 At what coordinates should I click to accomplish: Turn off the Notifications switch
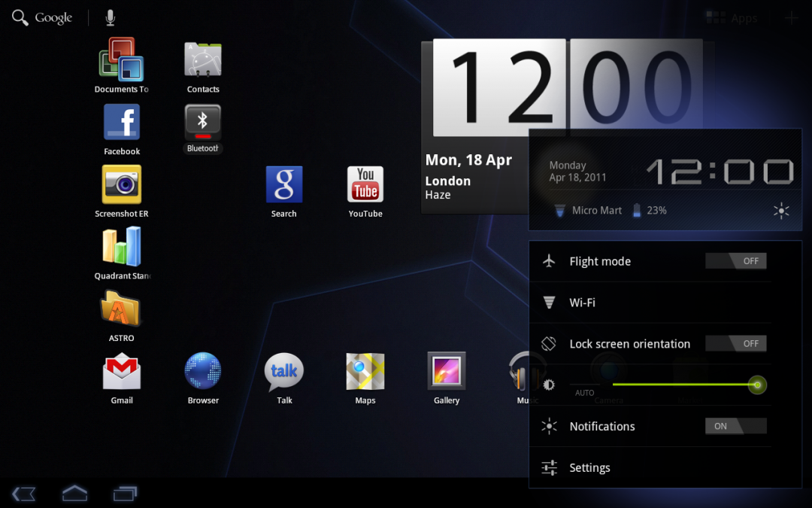(x=736, y=425)
